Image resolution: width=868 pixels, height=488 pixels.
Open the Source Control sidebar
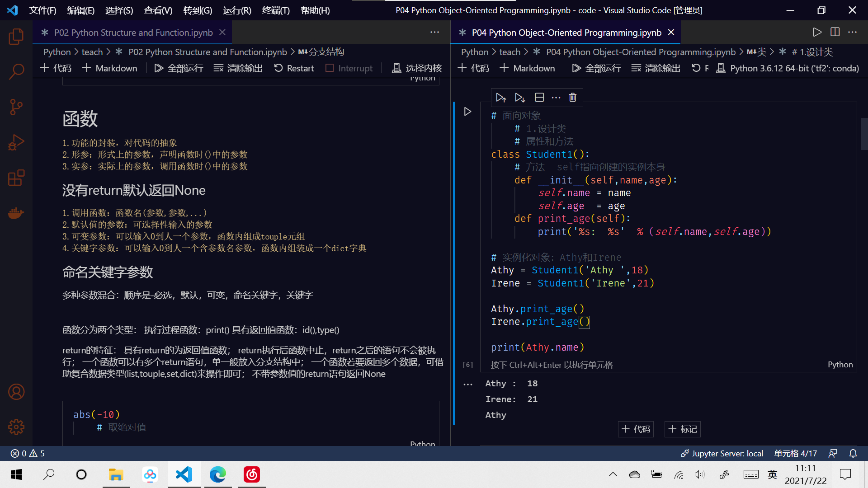(x=16, y=107)
